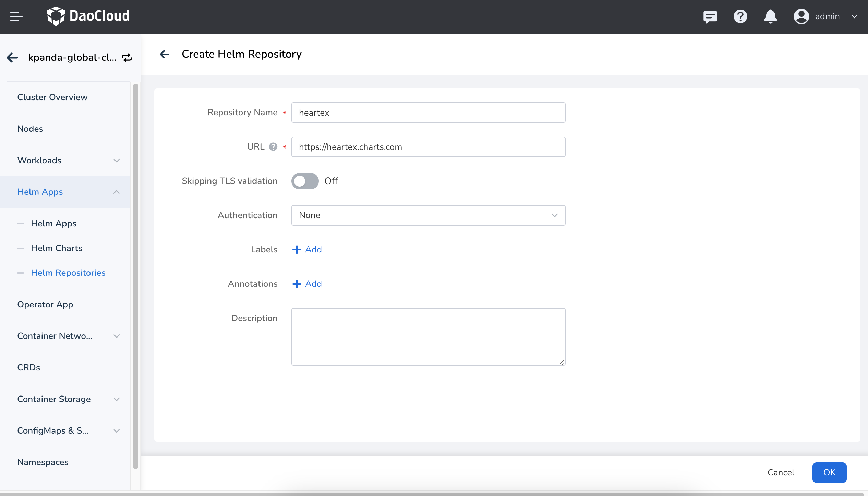
Task: Expand the Workloads section
Action: click(117, 161)
